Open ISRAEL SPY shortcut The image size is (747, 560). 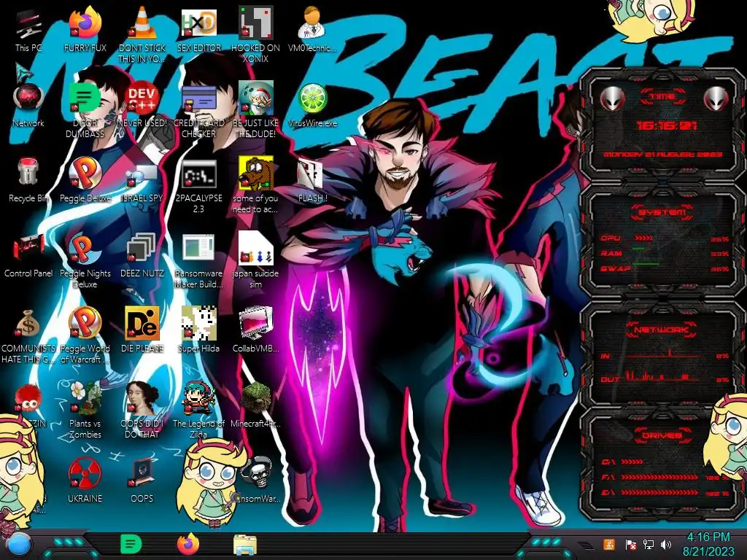[x=142, y=175]
